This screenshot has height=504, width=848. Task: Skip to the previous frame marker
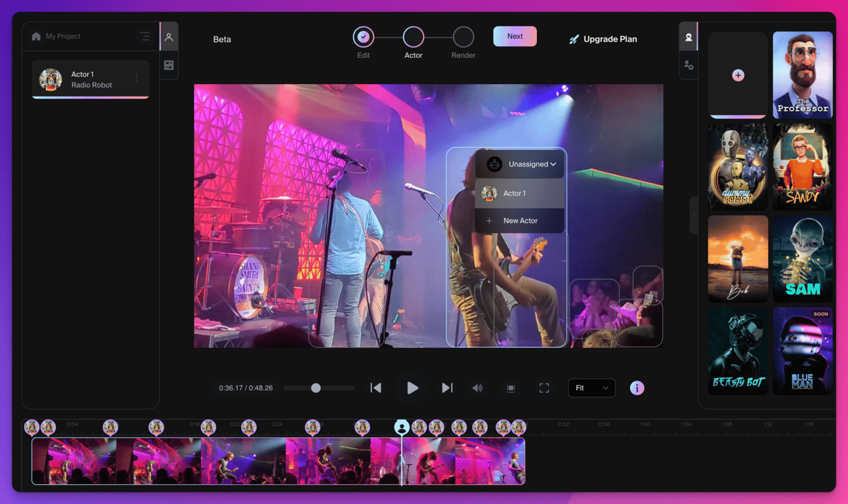tap(376, 388)
